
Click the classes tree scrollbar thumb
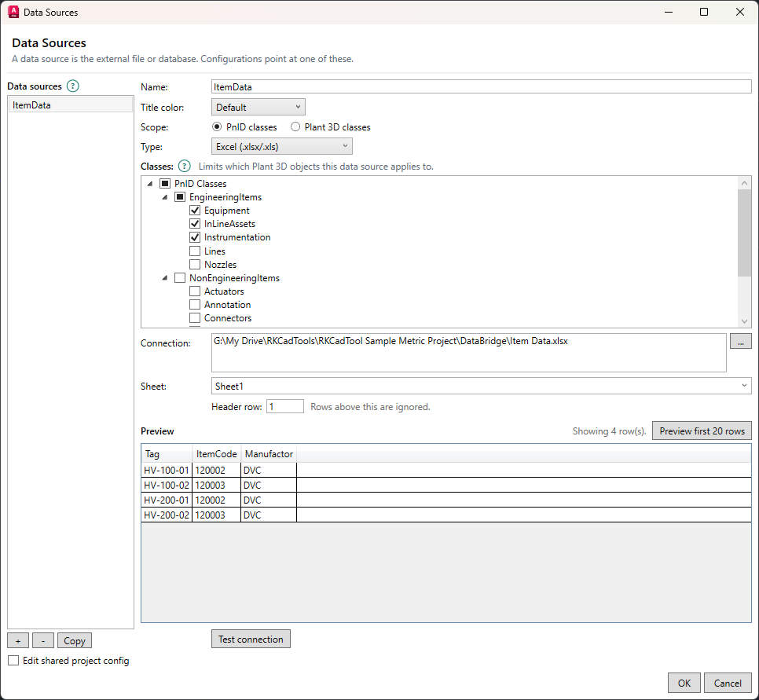745,233
